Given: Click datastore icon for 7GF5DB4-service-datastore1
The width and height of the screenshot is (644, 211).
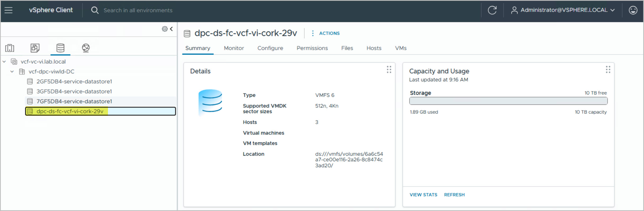Looking at the screenshot, I should 30,101.
